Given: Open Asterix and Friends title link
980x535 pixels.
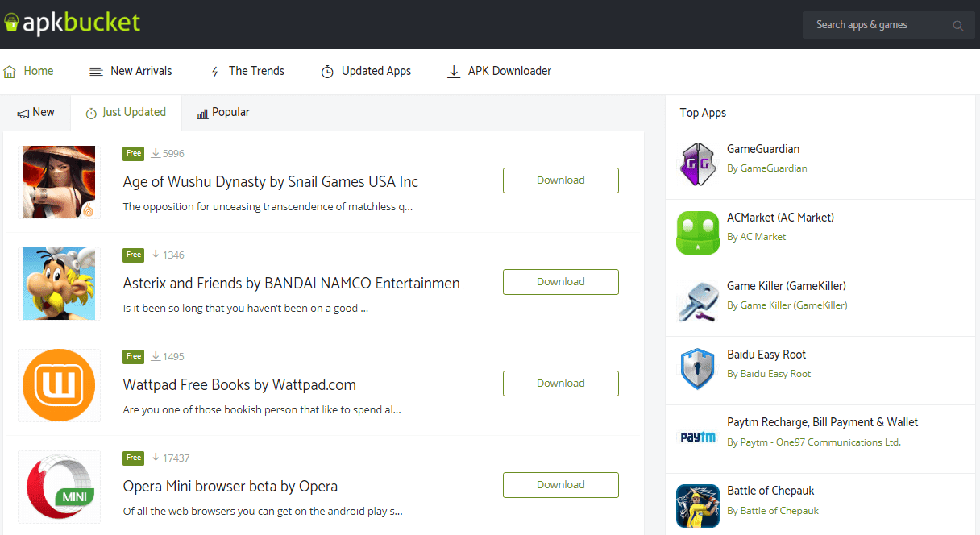Looking at the screenshot, I should point(295,283).
